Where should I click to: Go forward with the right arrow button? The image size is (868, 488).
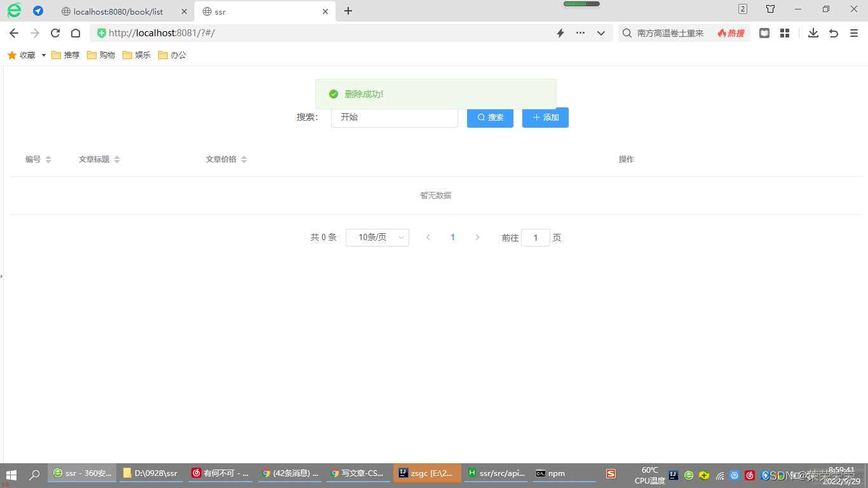35,33
